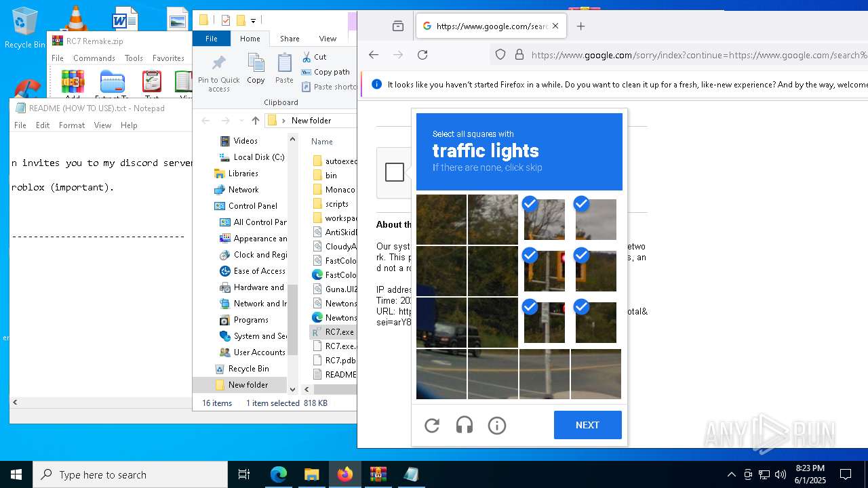Click taskbar search box

[130, 474]
